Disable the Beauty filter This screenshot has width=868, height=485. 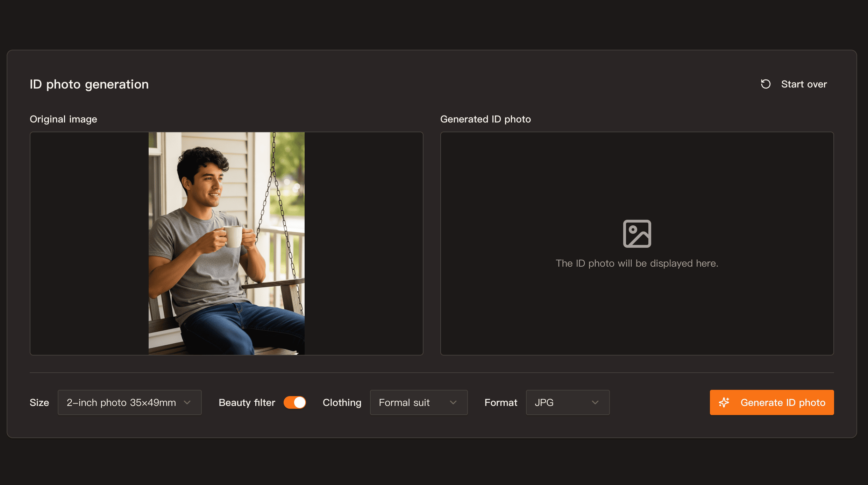pyautogui.click(x=295, y=402)
